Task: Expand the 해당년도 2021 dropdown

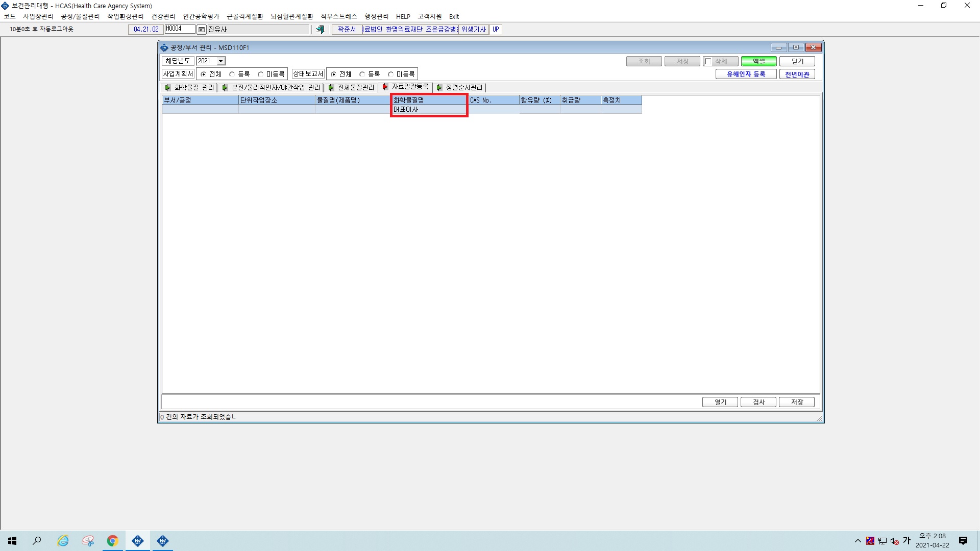Action: pyautogui.click(x=221, y=61)
